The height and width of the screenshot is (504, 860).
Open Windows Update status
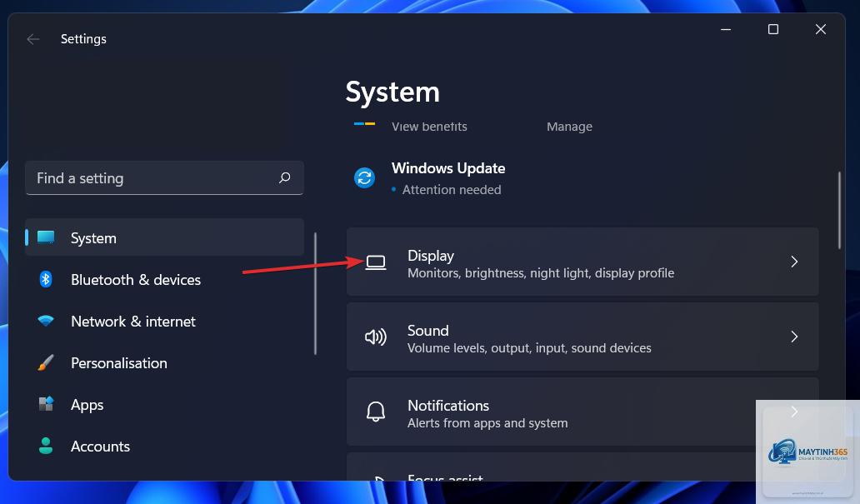pyautogui.click(x=429, y=178)
